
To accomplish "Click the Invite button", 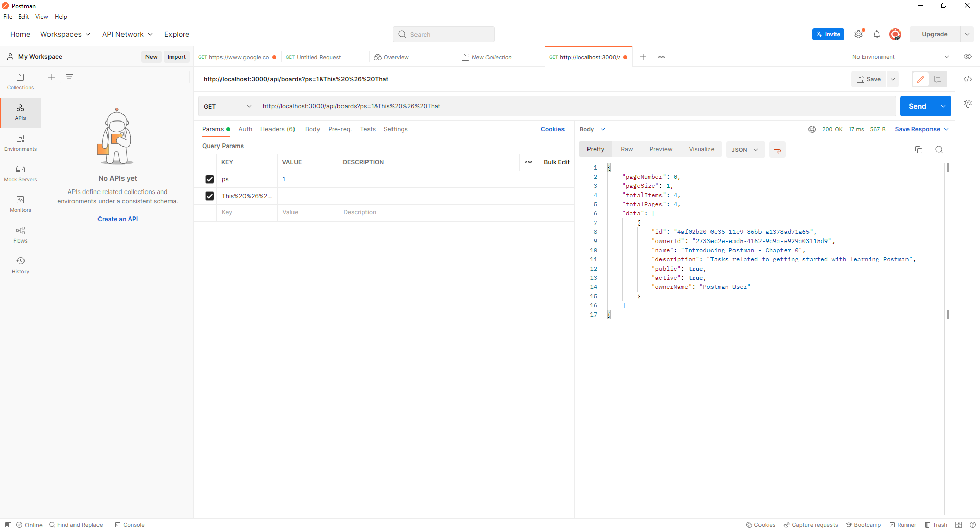I will click(828, 34).
